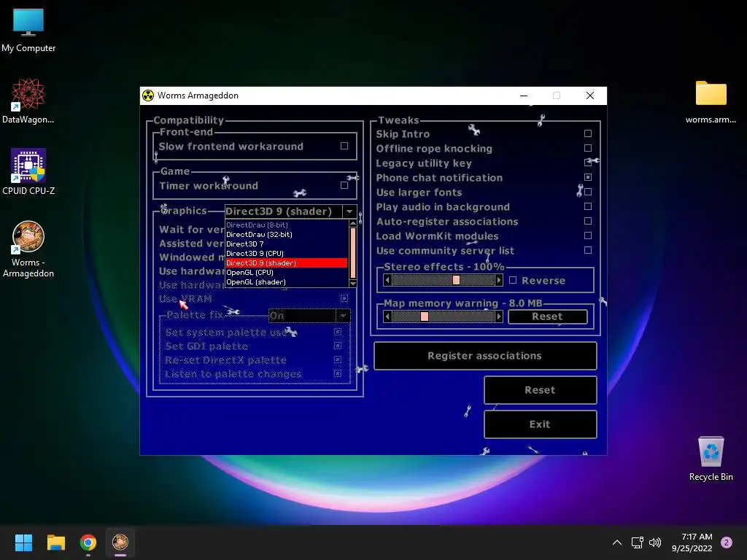Decrease Map memory warning with left arrow
Screen dimensions: 747x560
pyautogui.click(x=387, y=316)
